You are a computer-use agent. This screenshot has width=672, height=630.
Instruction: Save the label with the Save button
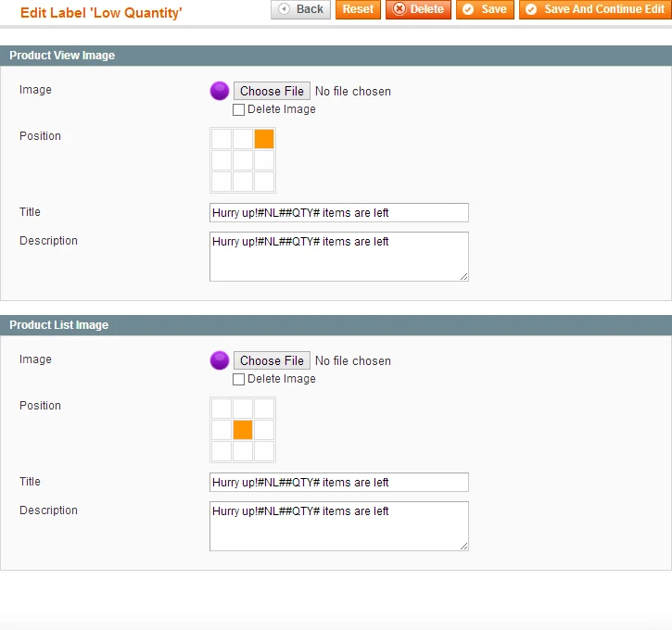coord(485,9)
